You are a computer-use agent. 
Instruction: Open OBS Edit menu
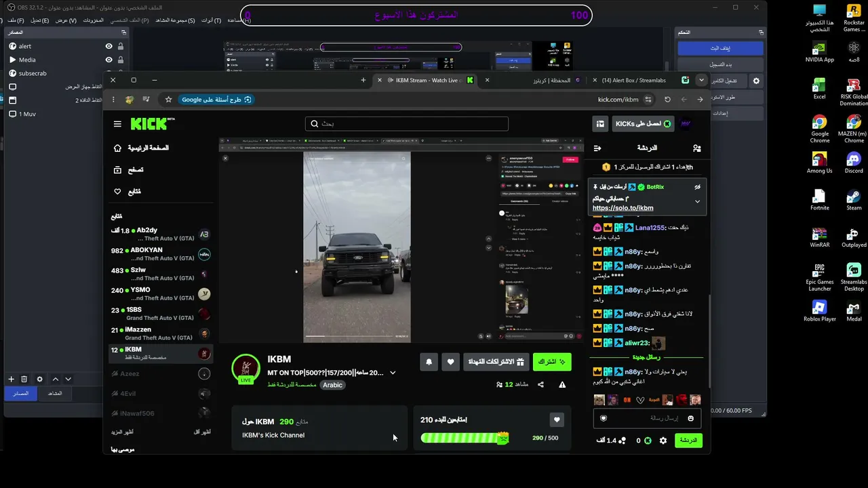tap(40, 20)
